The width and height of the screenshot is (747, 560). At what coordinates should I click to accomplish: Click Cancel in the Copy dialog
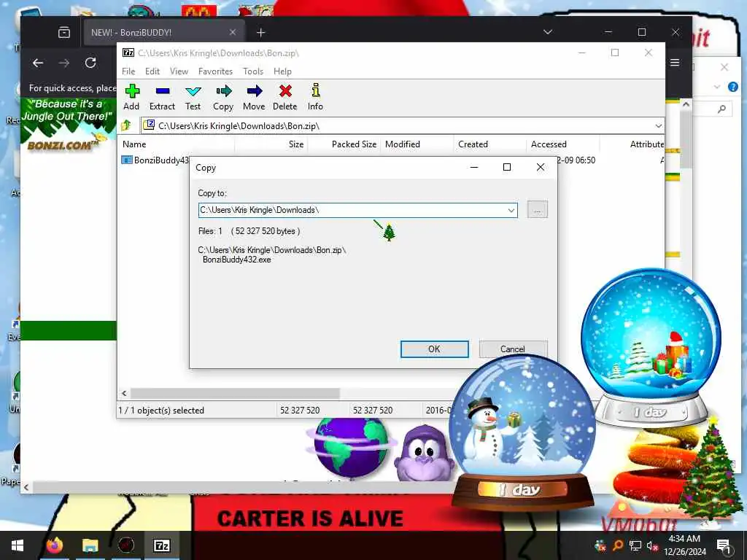513,349
